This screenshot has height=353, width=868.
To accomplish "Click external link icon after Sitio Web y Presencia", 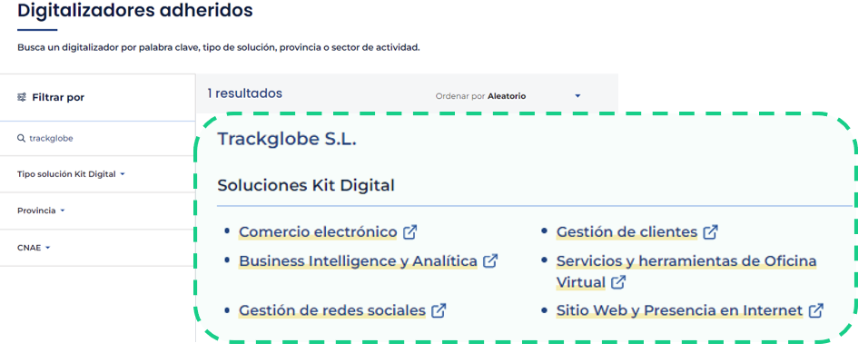I will (815, 311).
